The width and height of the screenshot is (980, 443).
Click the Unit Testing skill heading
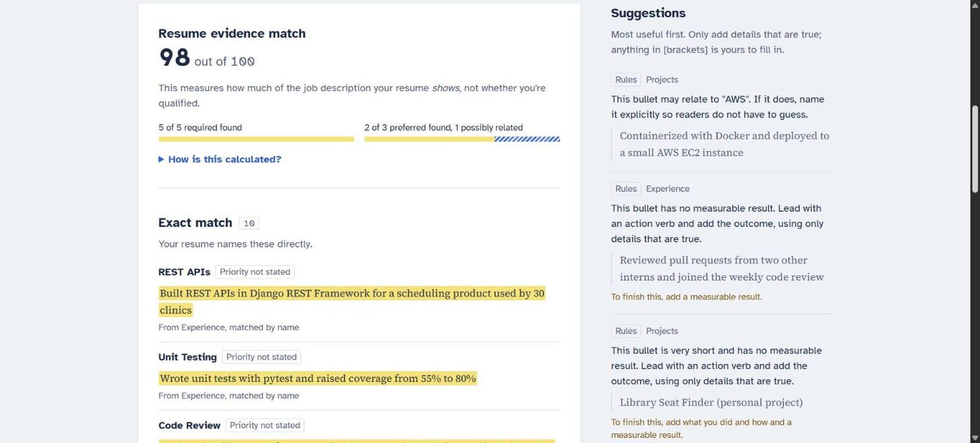(x=188, y=357)
